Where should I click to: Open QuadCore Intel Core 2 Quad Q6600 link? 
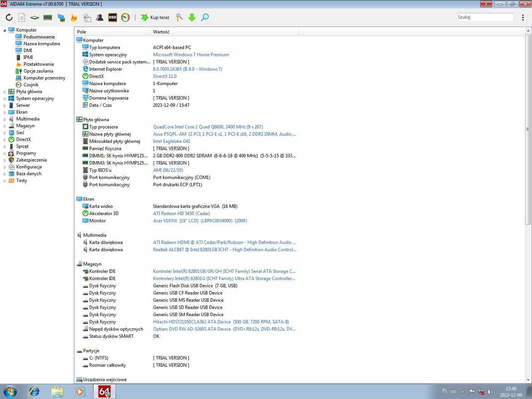(x=208, y=127)
